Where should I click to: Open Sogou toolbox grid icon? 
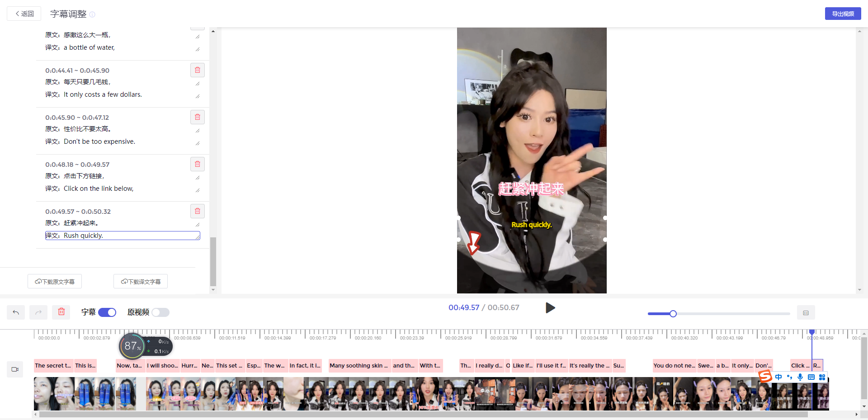(x=822, y=377)
